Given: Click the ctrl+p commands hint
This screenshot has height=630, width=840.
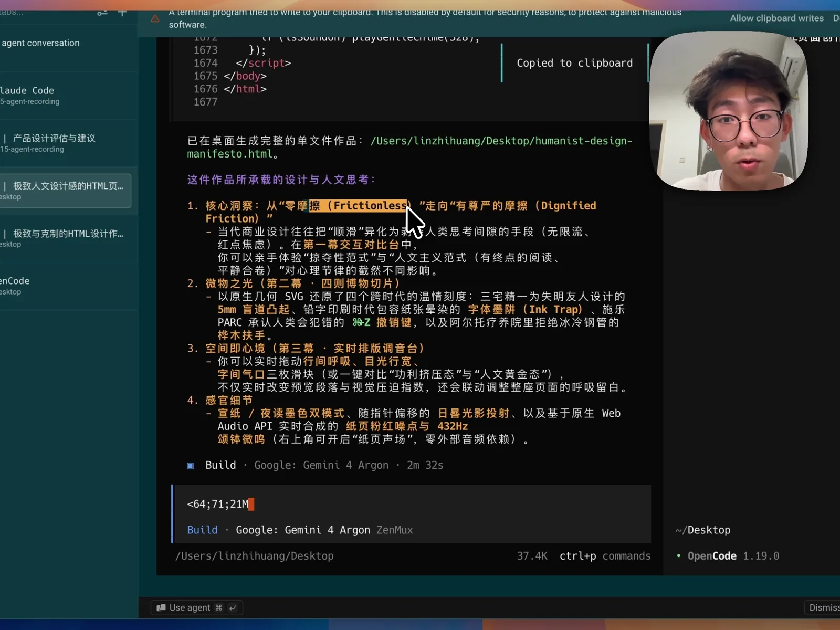Looking at the screenshot, I should click(x=605, y=556).
